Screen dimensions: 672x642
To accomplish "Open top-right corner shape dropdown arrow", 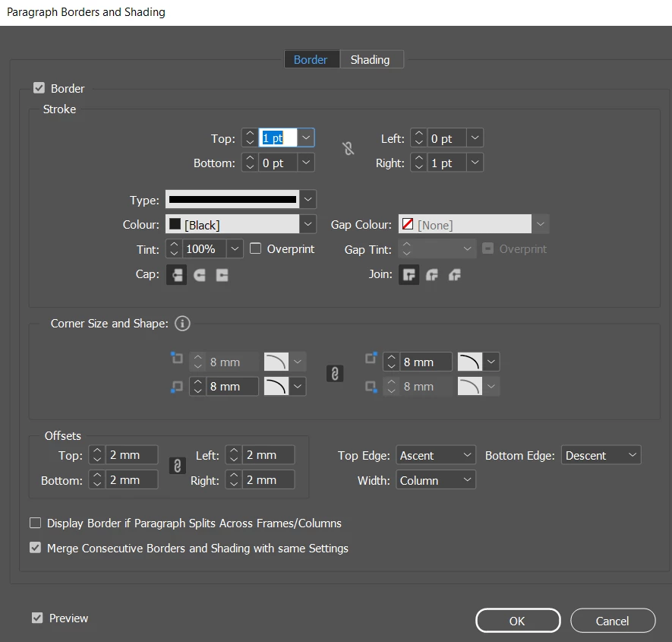I will pos(491,362).
